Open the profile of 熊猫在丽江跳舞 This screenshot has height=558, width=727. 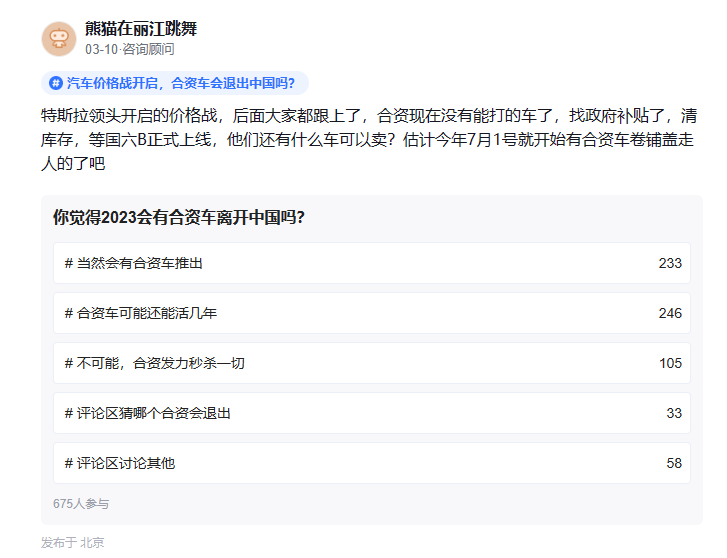pyautogui.click(x=141, y=28)
